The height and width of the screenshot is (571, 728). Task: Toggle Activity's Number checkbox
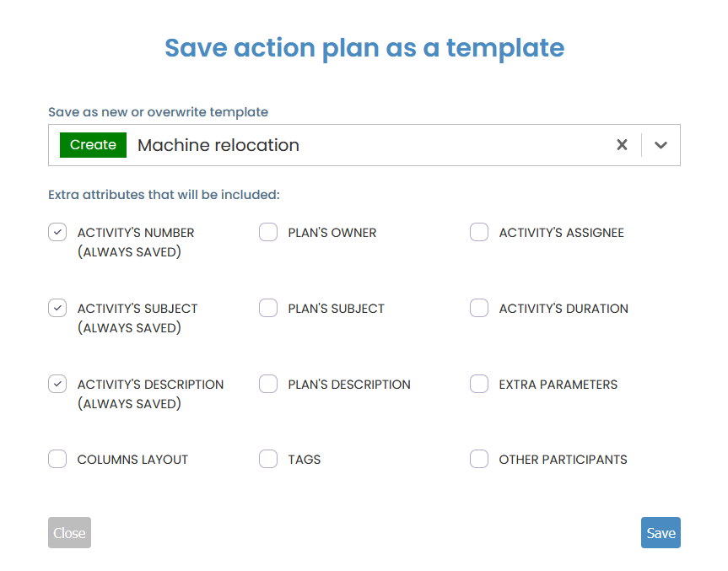point(57,233)
